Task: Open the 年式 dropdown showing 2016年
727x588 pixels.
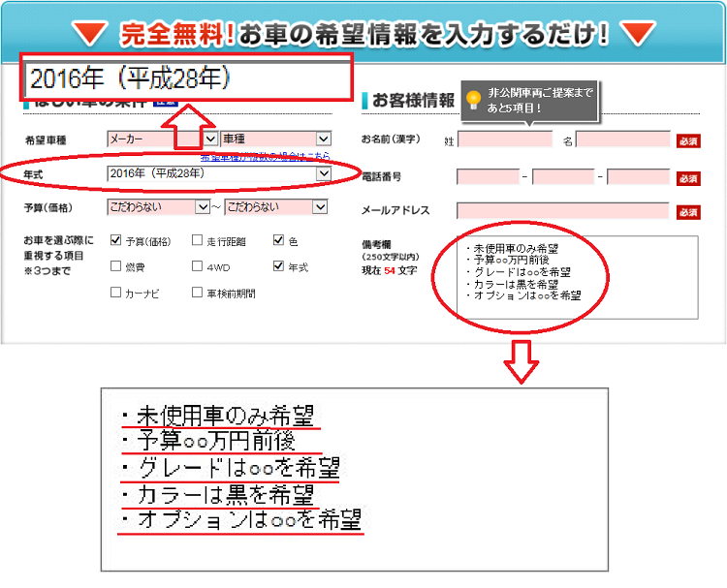Action: coord(220,173)
